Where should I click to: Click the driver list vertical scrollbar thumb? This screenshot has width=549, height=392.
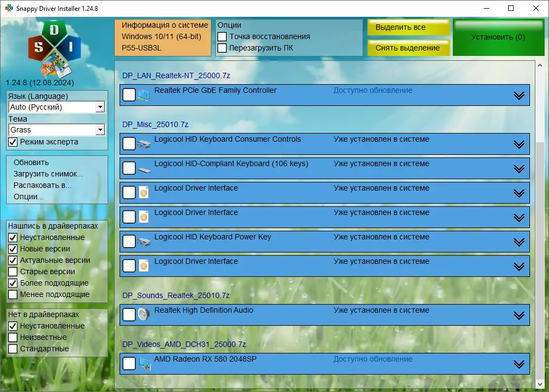tap(540, 261)
